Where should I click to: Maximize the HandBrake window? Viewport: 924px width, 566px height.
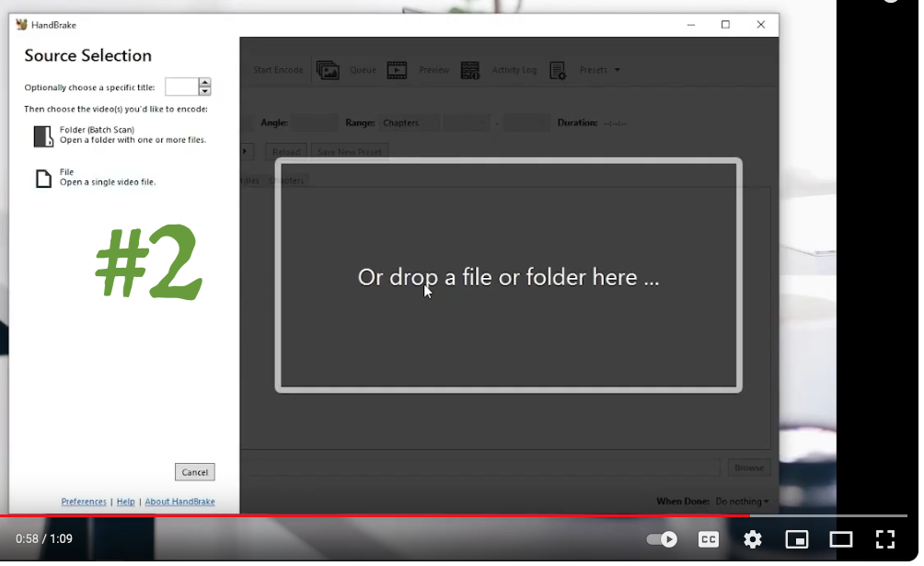click(x=725, y=24)
